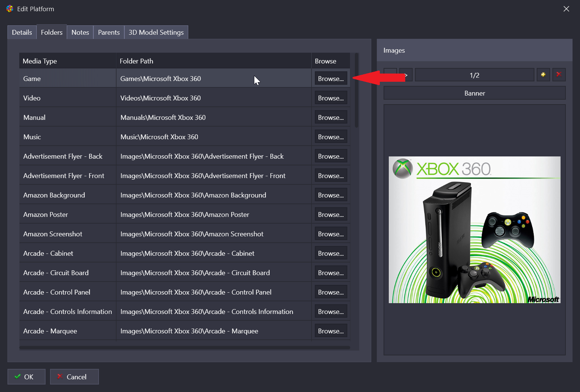
Task: Go to the next image with the > button
Action: tap(406, 75)
